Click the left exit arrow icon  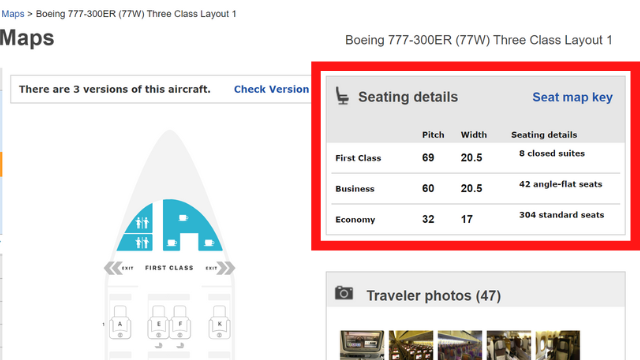112,268
